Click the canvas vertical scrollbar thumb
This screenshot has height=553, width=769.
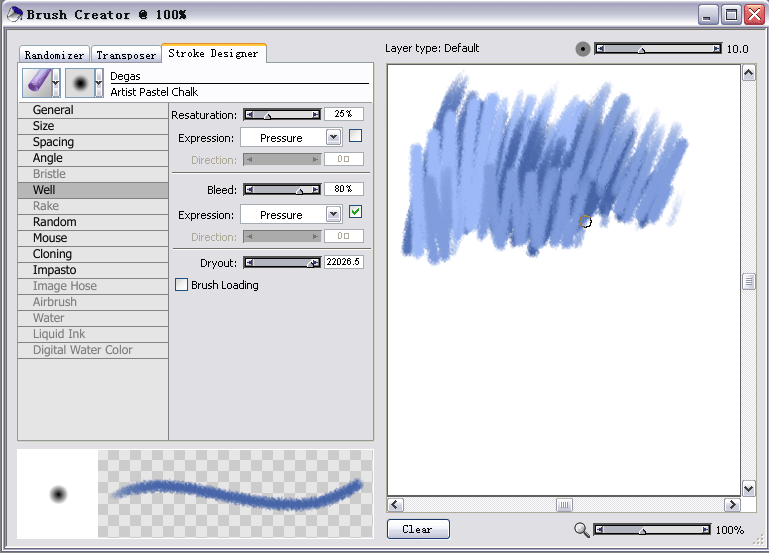[x=748, y=281]
